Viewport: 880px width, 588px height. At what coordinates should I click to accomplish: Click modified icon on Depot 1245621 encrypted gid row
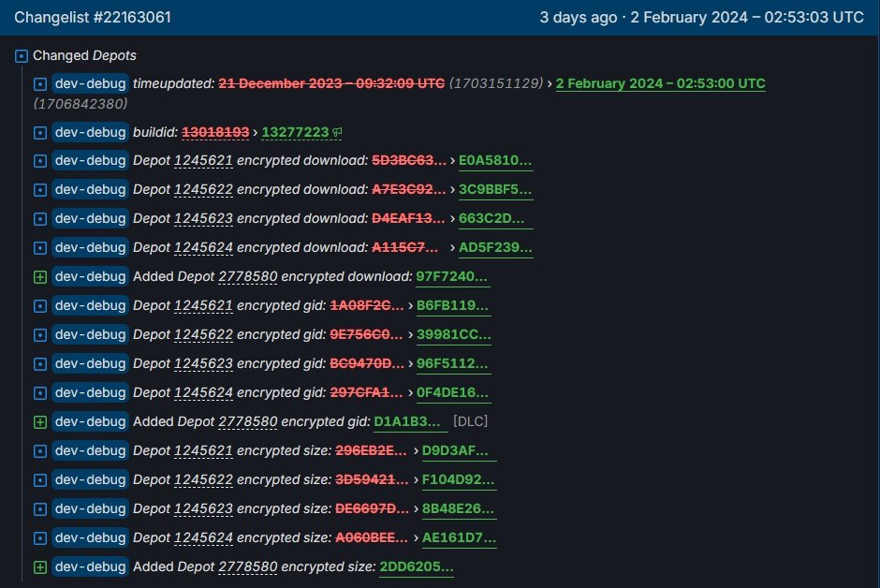[40, 305]
